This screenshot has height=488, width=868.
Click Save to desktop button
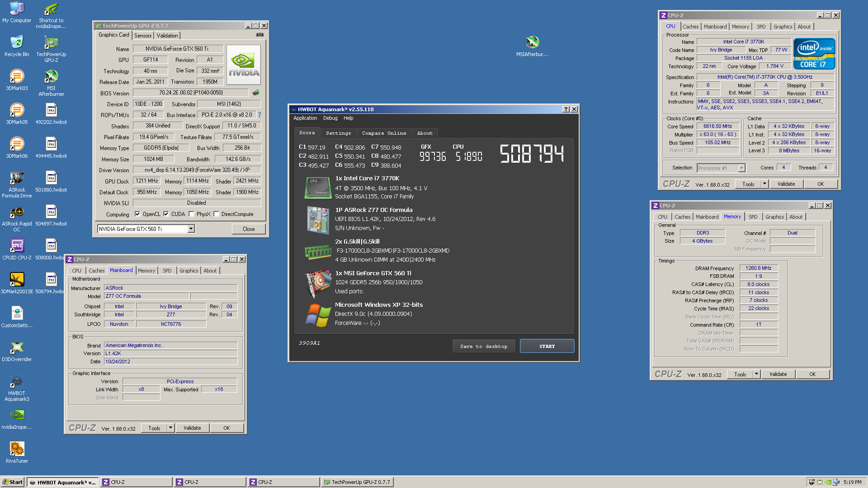pos(484,346)
